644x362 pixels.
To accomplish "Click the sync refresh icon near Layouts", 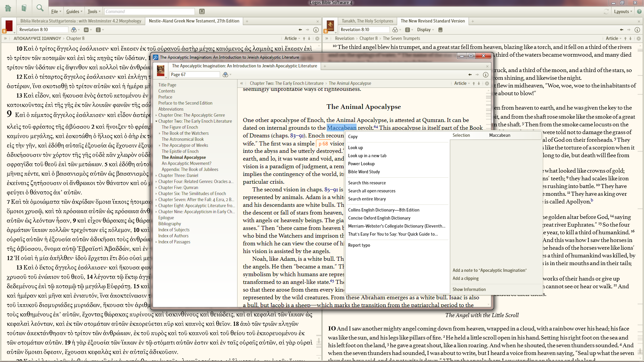I will coord(606,11).
